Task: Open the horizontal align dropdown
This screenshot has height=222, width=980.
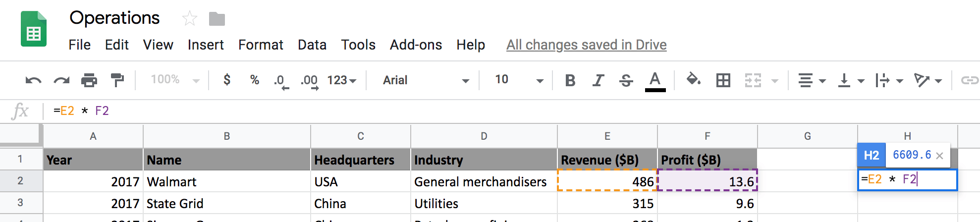Action: 812,80
